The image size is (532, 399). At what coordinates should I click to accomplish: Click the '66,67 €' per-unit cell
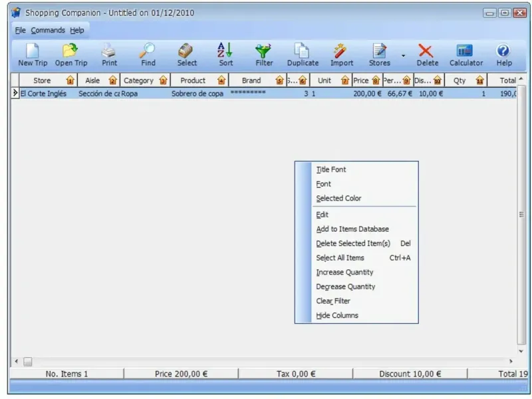coord(400,94)
